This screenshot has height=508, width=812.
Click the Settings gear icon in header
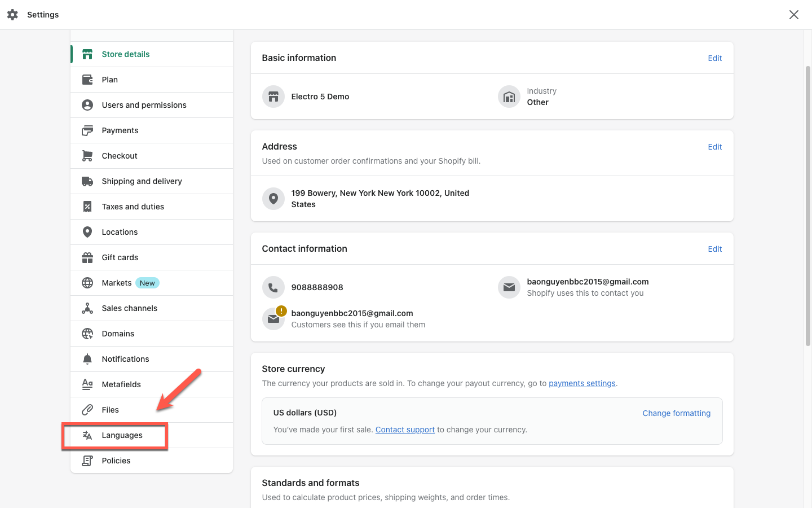point(12,15)
